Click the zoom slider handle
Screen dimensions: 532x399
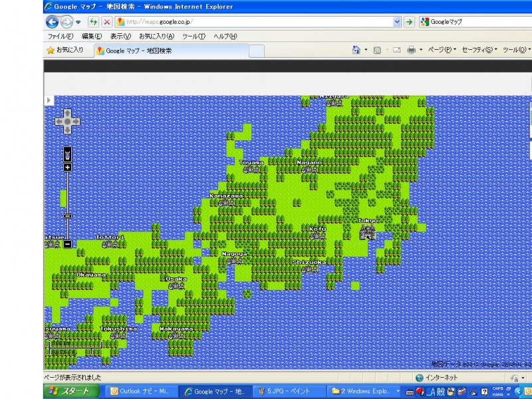(x=68, y=216)
